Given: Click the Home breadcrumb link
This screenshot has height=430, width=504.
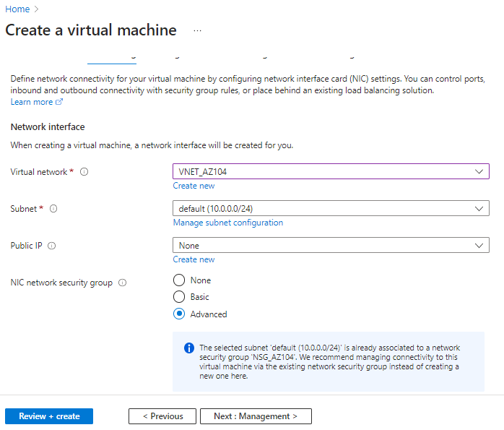Looking at the screenshot, I should pos(17,9).
